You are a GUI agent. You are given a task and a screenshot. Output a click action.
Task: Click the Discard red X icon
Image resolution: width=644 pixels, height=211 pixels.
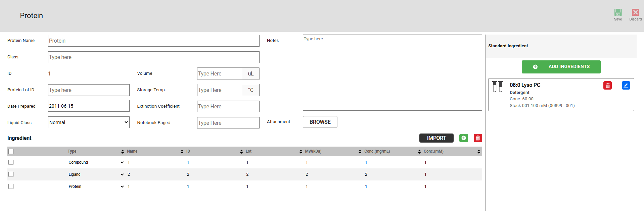635,13
